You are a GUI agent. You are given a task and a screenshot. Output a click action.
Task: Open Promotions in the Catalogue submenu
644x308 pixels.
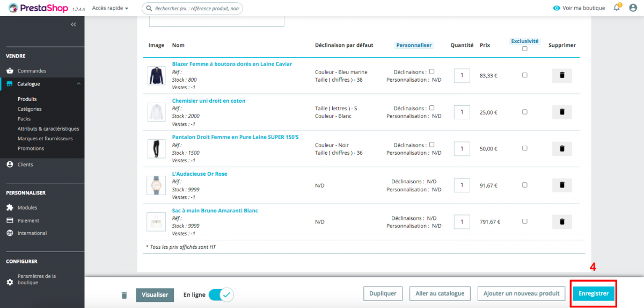tap(31, 148)
